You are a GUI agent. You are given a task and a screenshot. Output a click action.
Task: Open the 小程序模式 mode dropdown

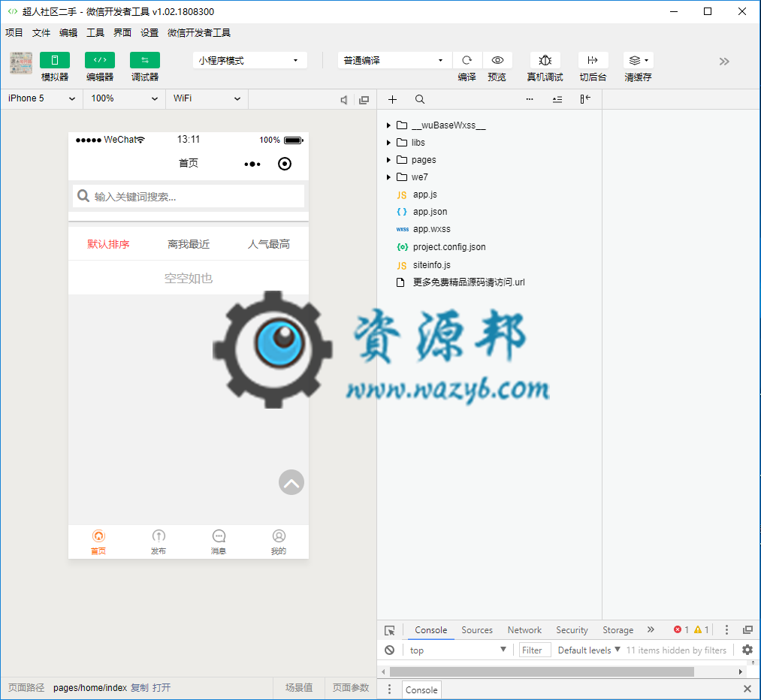click(x=249, y=60)
